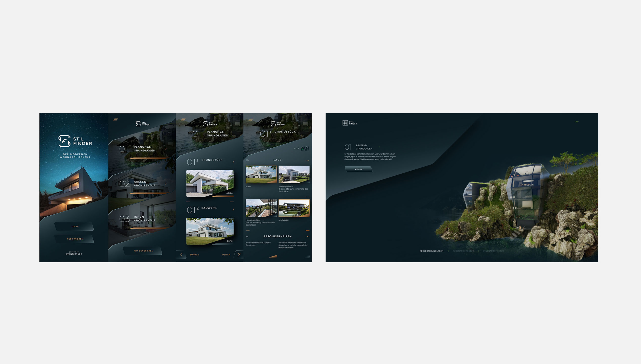This screenshot has height=364, width=641.
Task: Click the powered by Avantecture credit
Action: pyautogui.click(x=74, y=253)
